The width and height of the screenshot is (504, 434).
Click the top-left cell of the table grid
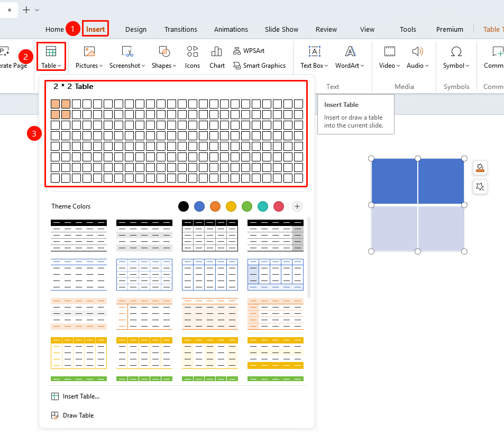tap(56, 104)
